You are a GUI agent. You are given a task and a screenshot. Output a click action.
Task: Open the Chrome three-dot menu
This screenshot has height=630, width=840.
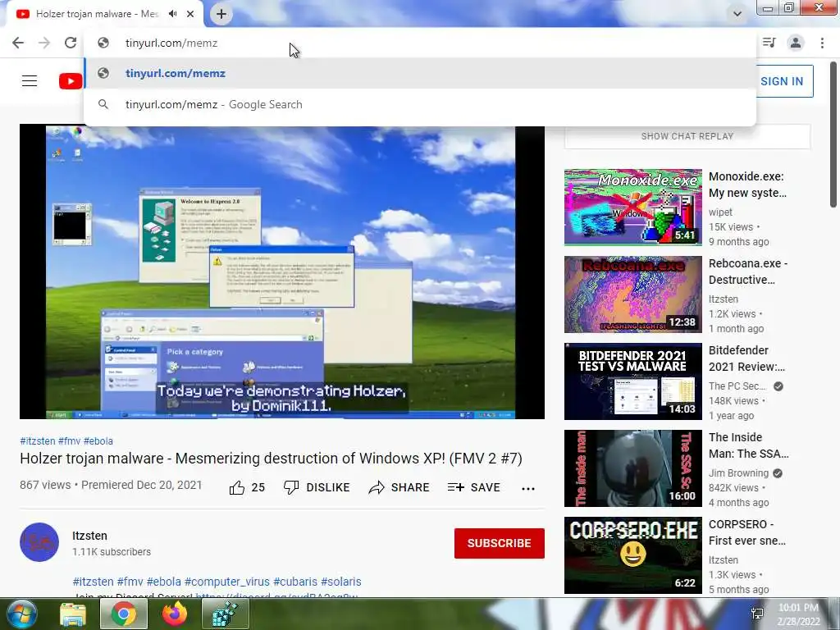click(822, 43)
